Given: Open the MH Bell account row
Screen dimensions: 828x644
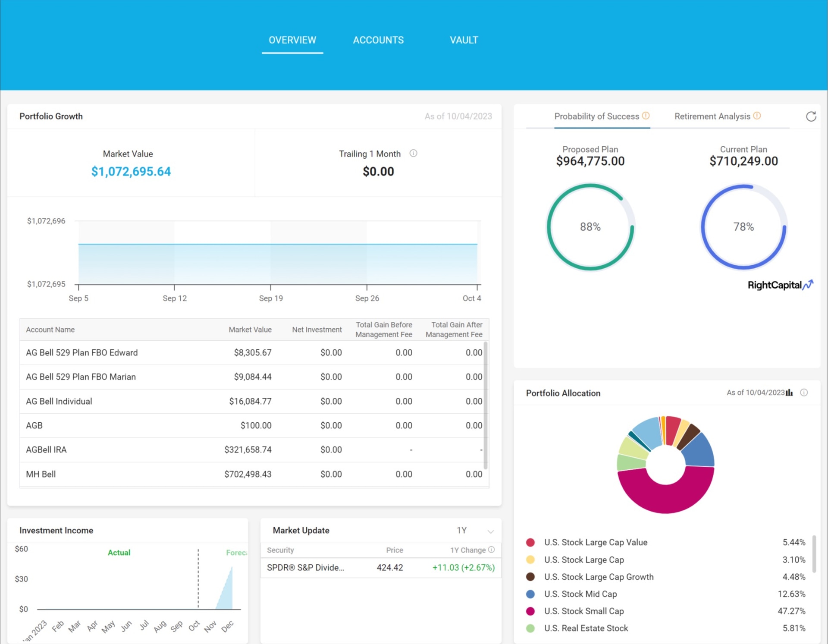Looking at the screenshot, I should (41, 474).
